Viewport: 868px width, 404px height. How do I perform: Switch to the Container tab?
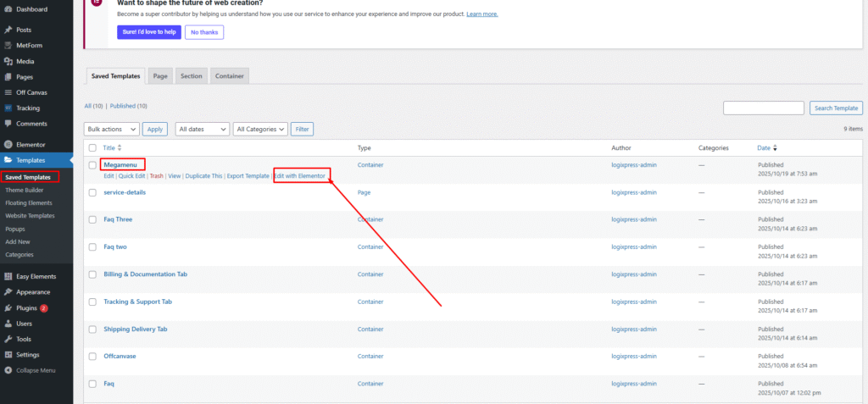click(229, 76)
